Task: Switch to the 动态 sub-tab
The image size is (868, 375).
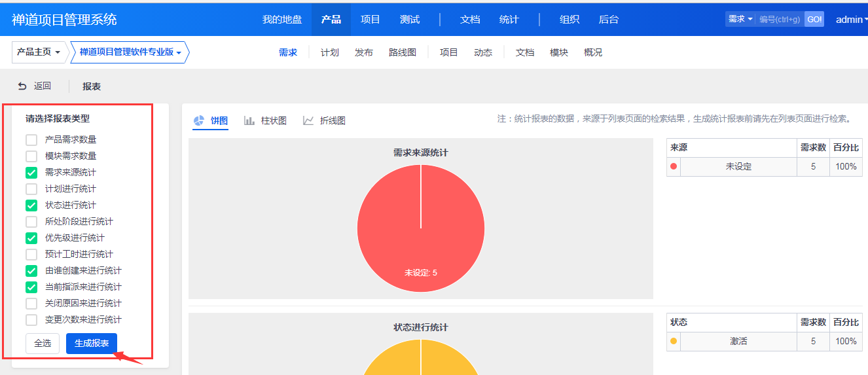Action: click(483, 52)
